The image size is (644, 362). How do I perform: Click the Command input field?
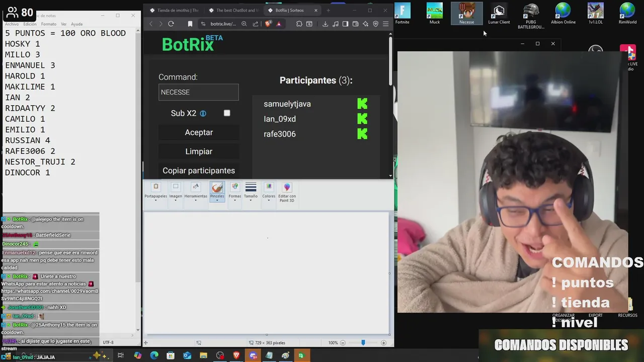pos(199,92)
